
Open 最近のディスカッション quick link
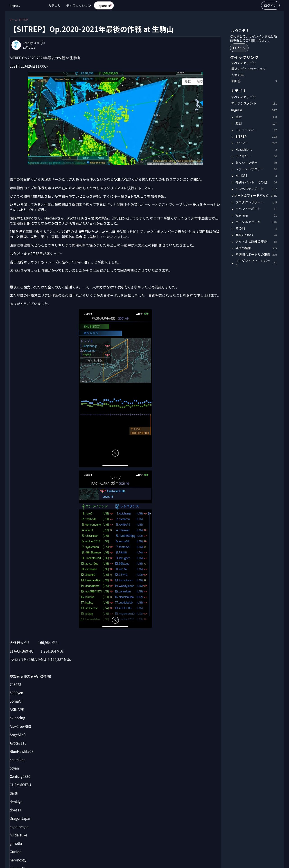pyautogui.click(x=248, y=69)
